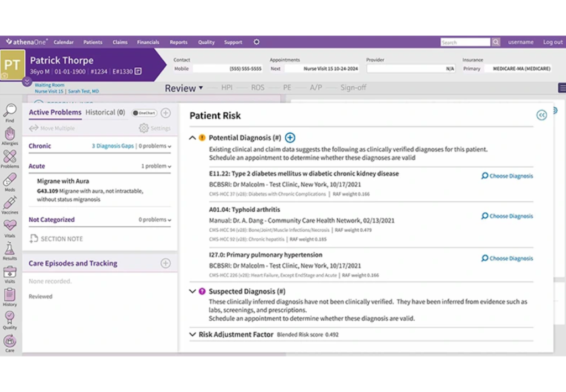The height and width of the screenshot is (392, 566).
Task: Go to the HPI encounter step
Action: click(227, 87)
